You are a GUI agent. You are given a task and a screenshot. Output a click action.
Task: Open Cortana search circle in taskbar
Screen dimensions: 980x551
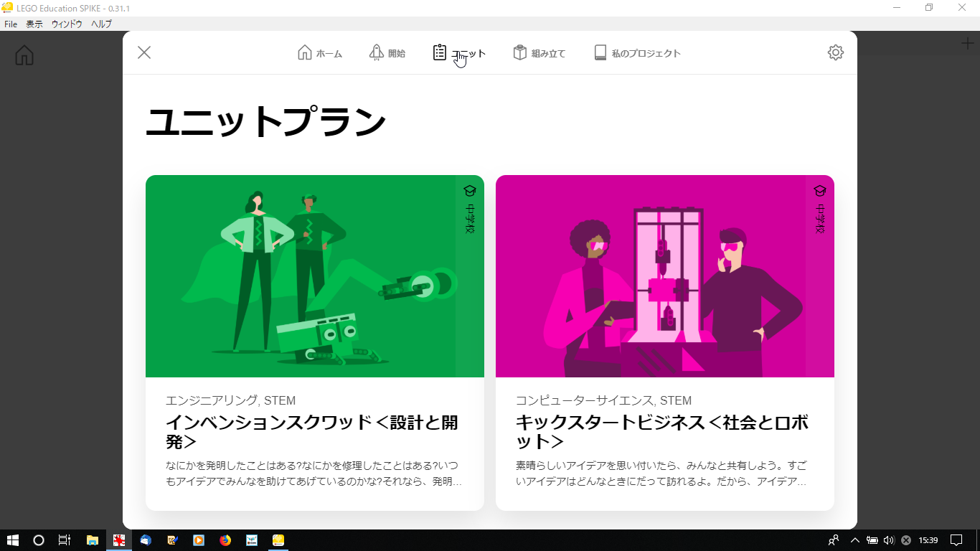point(39,540)
